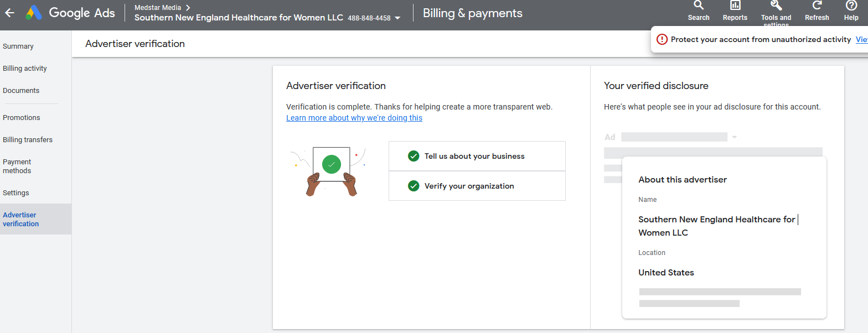Open Billing activity in sidebar

[25, 69]
